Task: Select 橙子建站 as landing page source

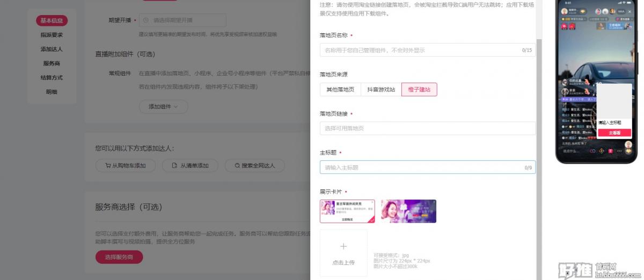Action: (x=419, y=90)
